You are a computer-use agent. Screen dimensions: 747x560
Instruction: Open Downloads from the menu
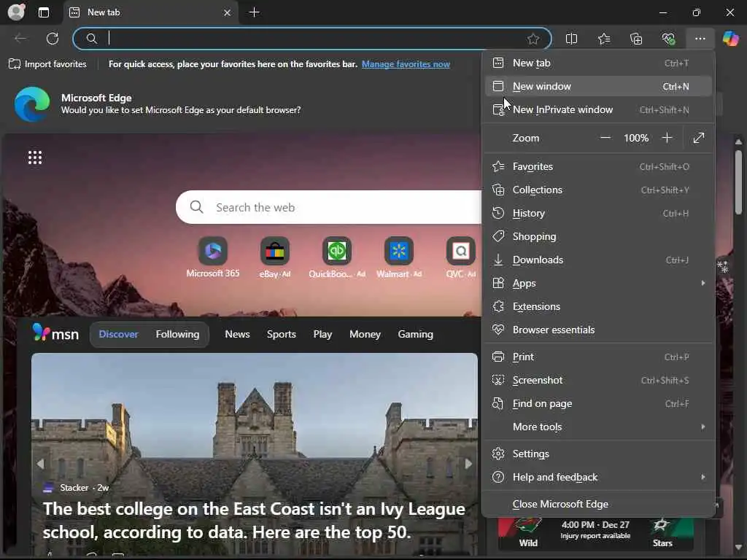click(x=598, y=260)
